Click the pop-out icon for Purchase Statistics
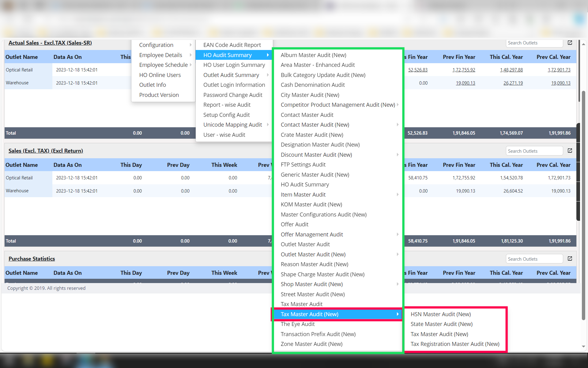The image size is (588, 368). point(570,259)
